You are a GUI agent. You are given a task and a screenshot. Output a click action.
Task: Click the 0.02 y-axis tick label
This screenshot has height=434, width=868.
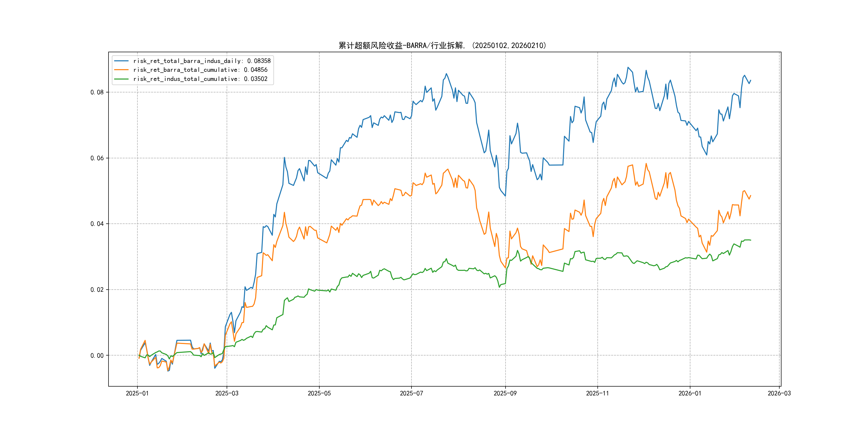[97, 290]
